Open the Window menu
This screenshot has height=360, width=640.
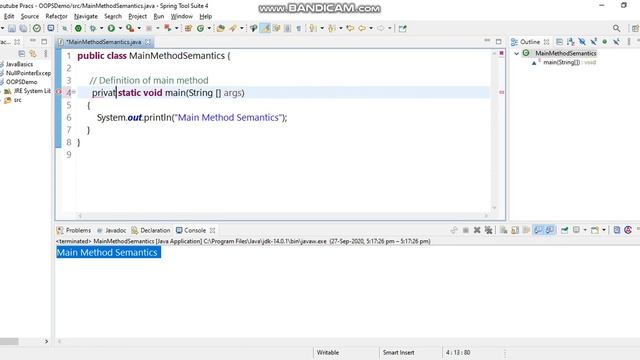[182, 16]
